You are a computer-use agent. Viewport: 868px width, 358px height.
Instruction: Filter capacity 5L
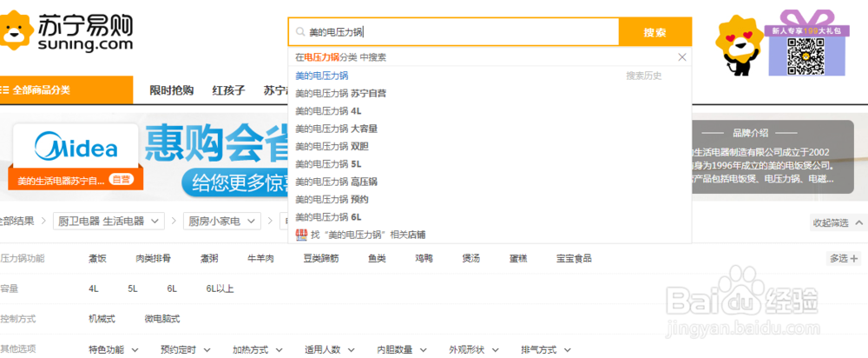tap(132, 288)
